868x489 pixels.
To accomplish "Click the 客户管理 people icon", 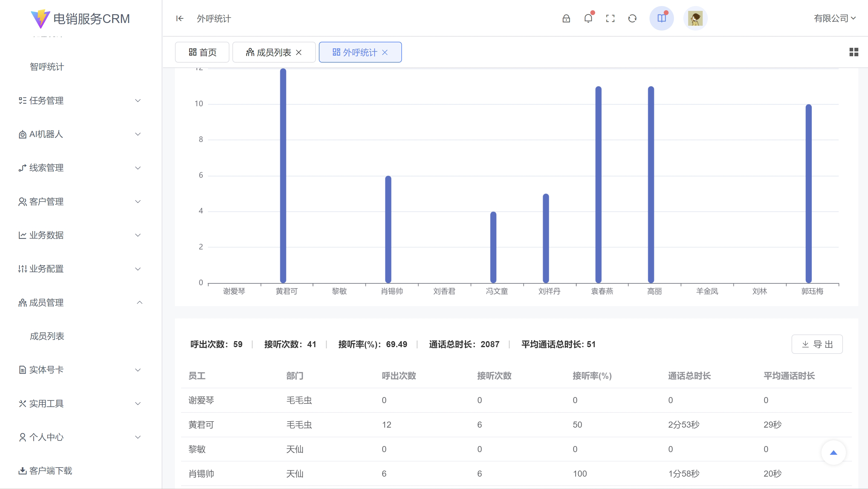I will point(22,202).
